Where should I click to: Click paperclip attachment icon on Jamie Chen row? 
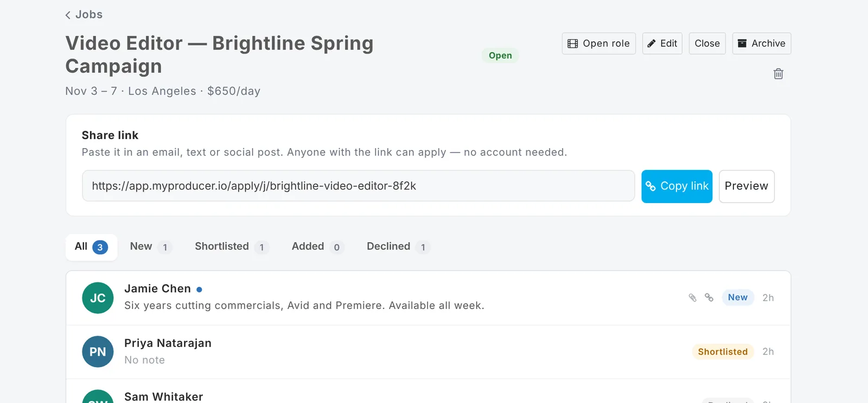pyautogui.click(x=693, y=298)
